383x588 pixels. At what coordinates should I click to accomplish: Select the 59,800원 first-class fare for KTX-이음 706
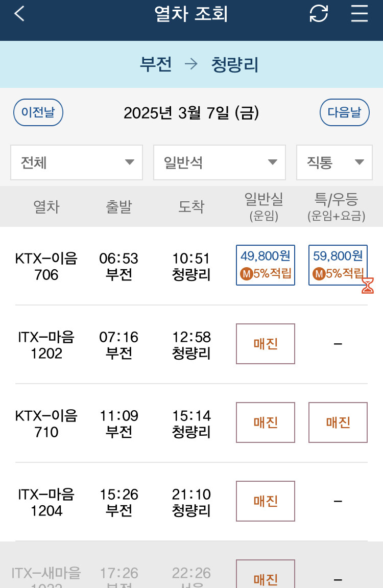pyautogui.click(x=338, y=256)
